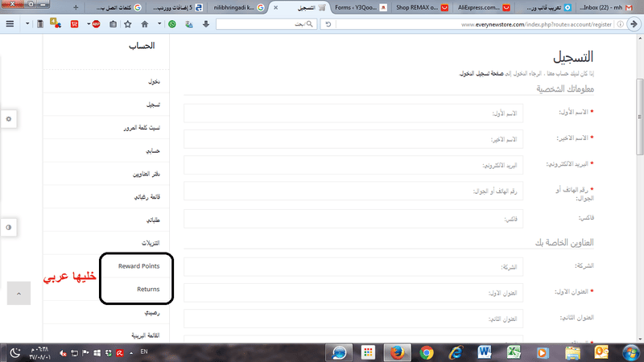The width and height of the screenshot is (644, 362).
Task: Open the downloads arrow icon
Action: pyautogui.click(x=206, y=24)
